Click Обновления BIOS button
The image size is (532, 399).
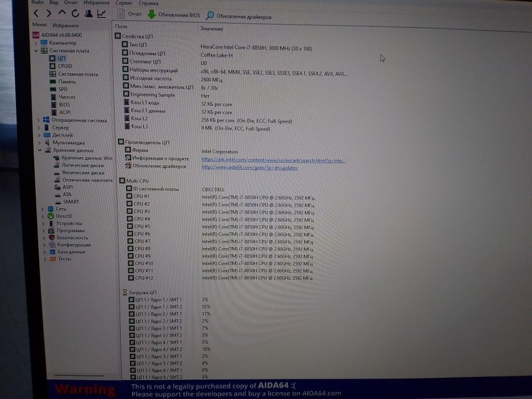[x=174, y=15]
